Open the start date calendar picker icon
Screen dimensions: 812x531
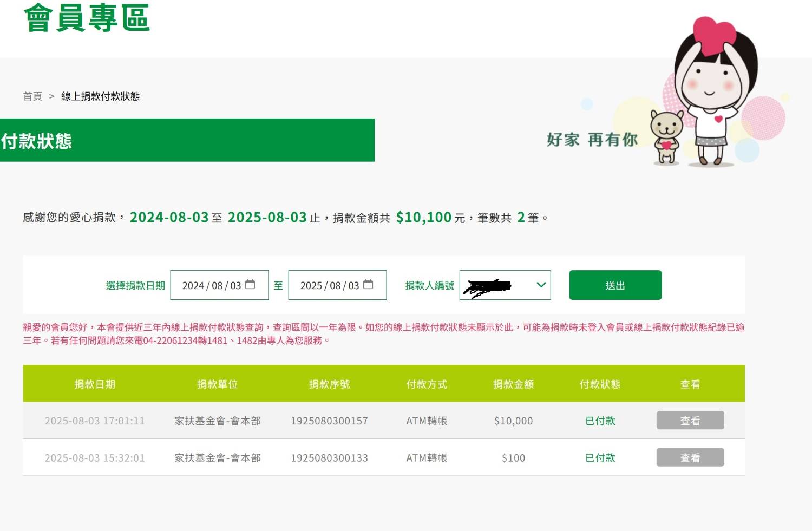250,285
